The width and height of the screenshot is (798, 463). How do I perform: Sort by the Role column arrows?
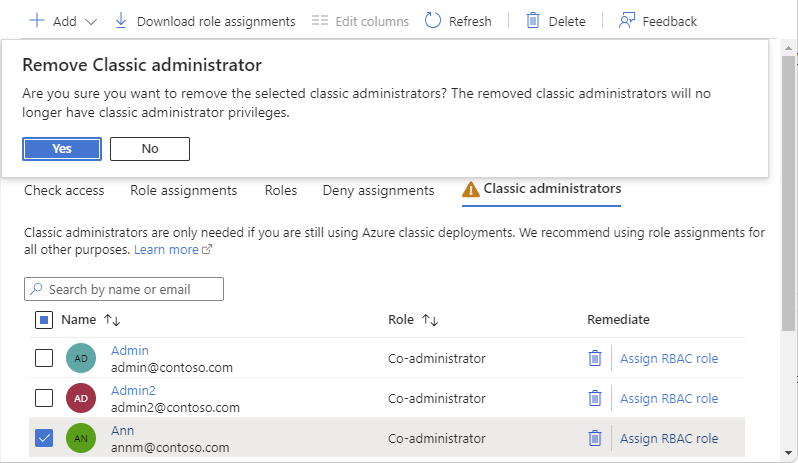[x=430, y=320]
